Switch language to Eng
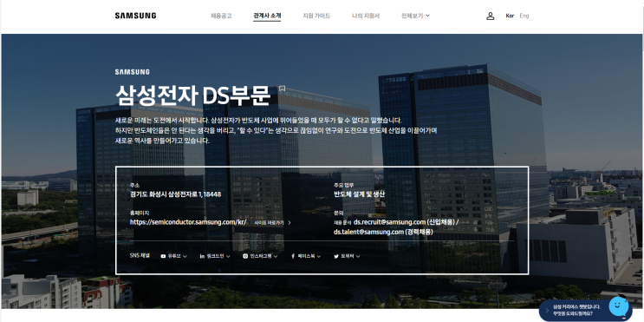The height and width of the screenshot is (322, 644). [524, 16]
